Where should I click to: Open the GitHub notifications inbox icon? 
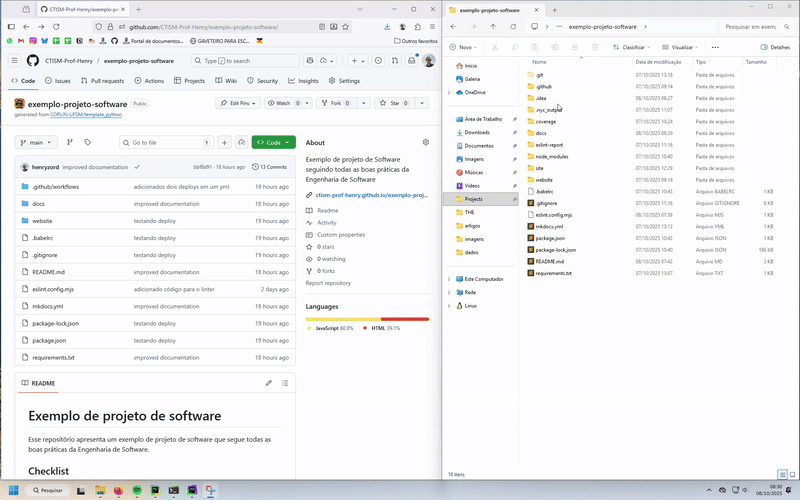coord(412,61)
